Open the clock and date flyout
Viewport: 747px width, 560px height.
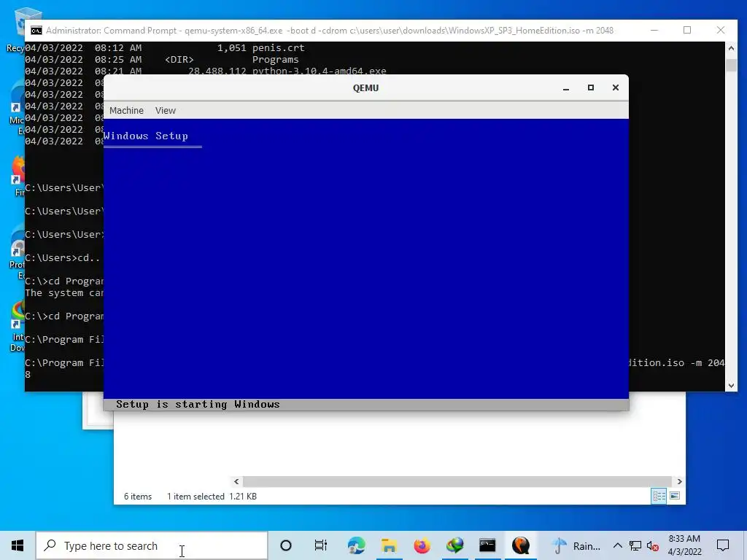pyautogui.click(x=684, y=545)
